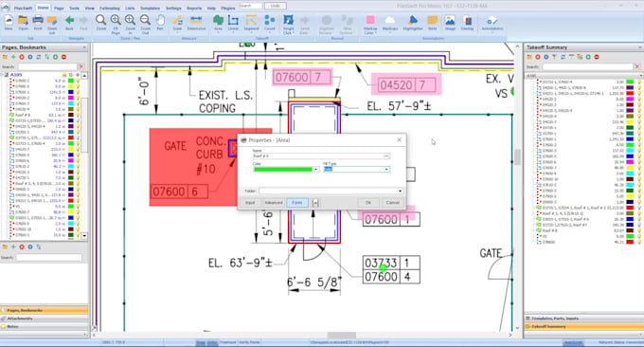The height and width of the screenshot is (347, 644).
Task: Select the Dimension tool
Action: click(x=196, y=23)
